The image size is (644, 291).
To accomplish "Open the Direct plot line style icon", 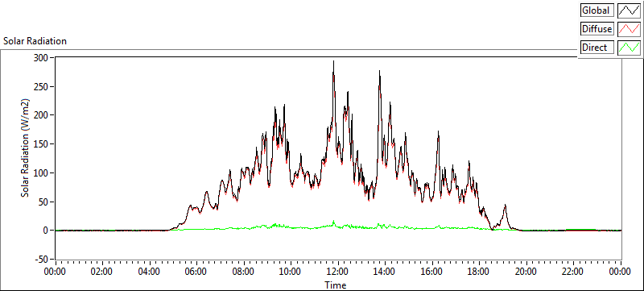I will point(630,48).
